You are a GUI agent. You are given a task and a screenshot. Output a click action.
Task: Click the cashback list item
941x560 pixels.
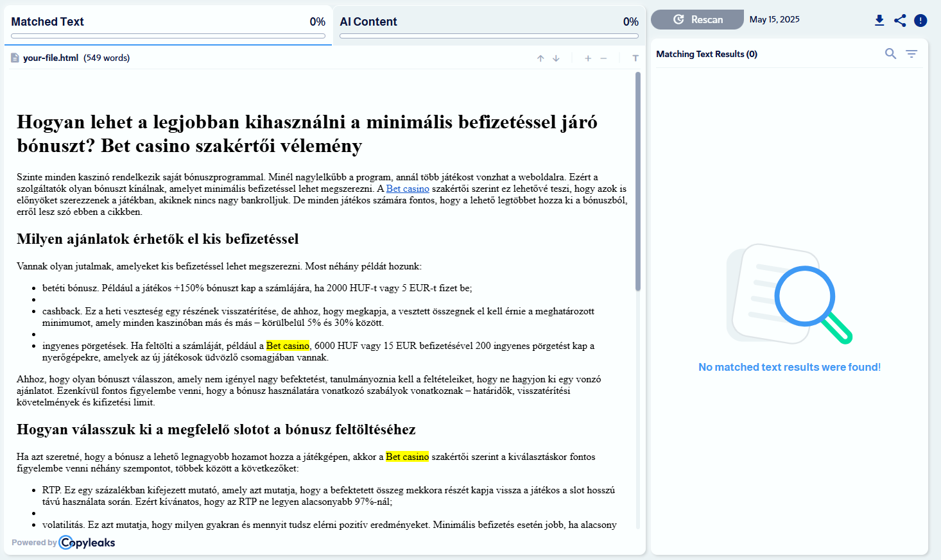click(318, 317)
